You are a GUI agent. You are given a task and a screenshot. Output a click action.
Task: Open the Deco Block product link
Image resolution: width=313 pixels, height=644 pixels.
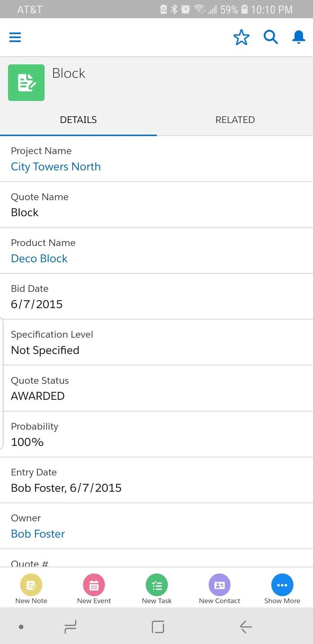coord(39,258)
